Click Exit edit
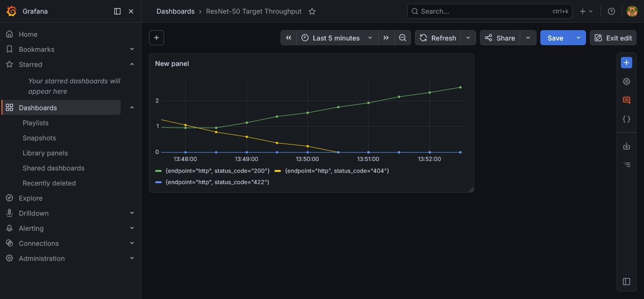Viewport: 644px width, 299px height. click(x=613, y=38)
